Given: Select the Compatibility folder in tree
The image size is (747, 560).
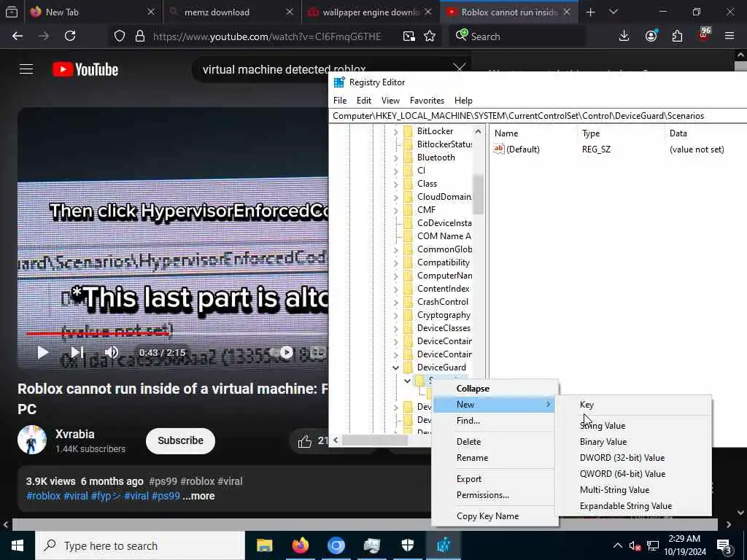Looking at the screenshot, I should [443, 262].
